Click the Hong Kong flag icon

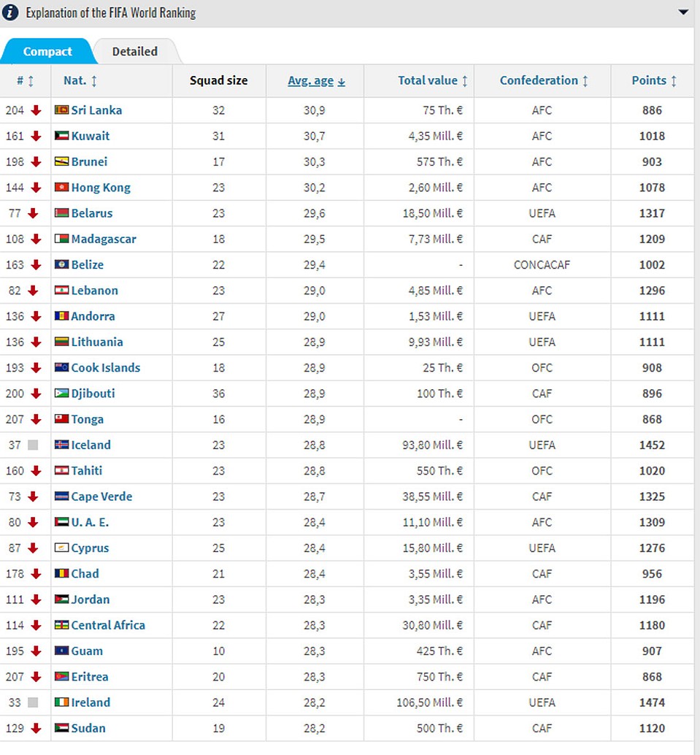[x=61, y=188]
